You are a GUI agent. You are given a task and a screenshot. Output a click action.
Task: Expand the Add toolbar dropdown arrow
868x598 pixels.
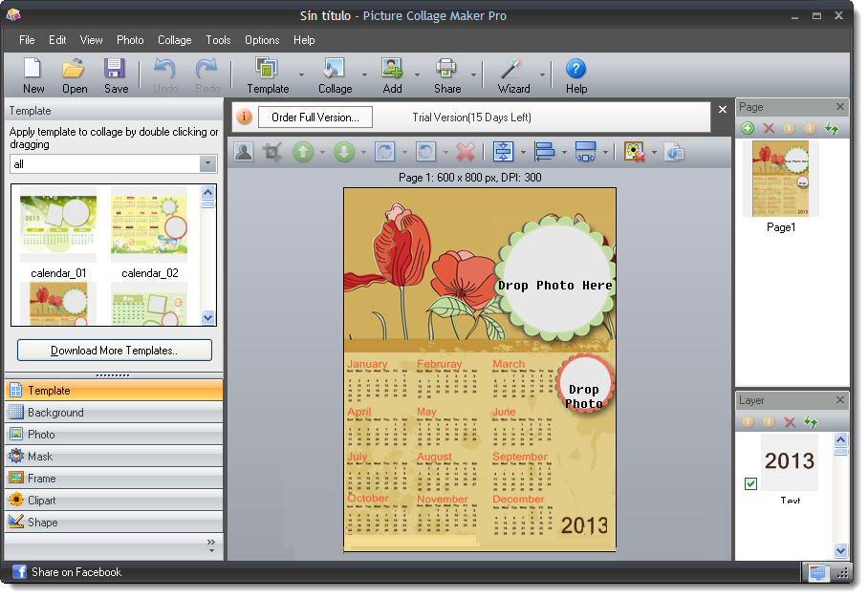coord(417,75)
